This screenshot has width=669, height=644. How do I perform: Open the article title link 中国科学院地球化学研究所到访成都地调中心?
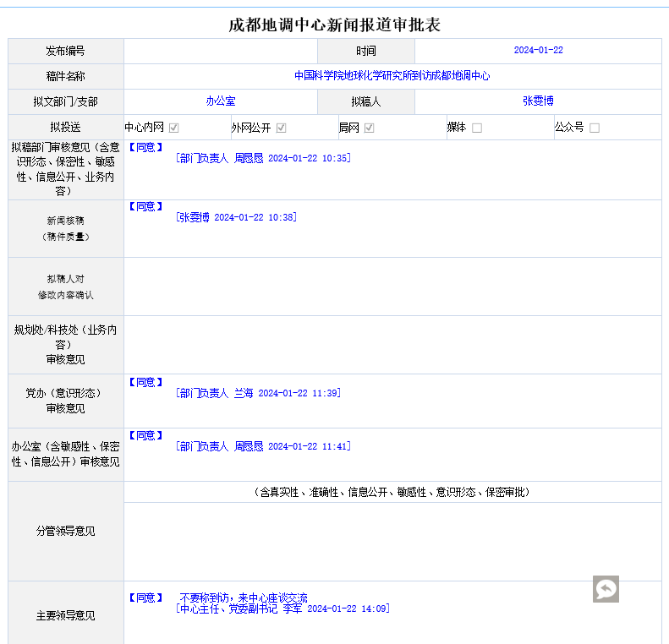(x=392, y=76)
